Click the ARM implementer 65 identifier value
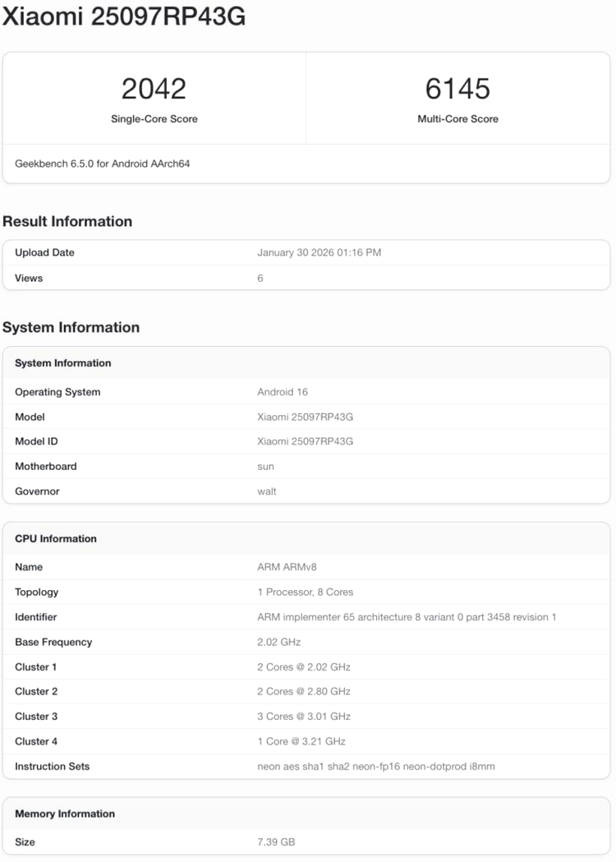This screenshot has width=616, height=862. [407, 617]
